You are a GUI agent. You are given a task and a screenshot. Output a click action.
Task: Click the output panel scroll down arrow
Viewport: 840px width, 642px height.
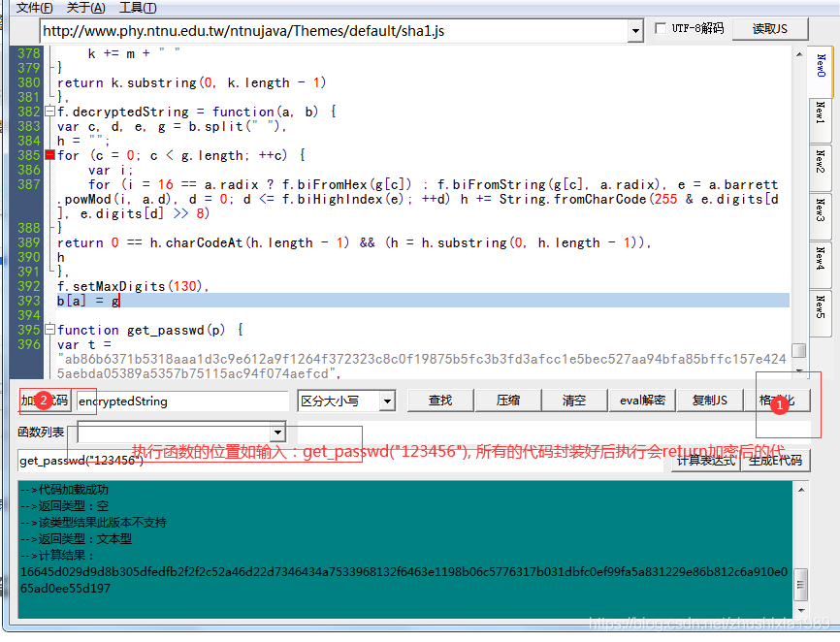[x=801, y=610]
